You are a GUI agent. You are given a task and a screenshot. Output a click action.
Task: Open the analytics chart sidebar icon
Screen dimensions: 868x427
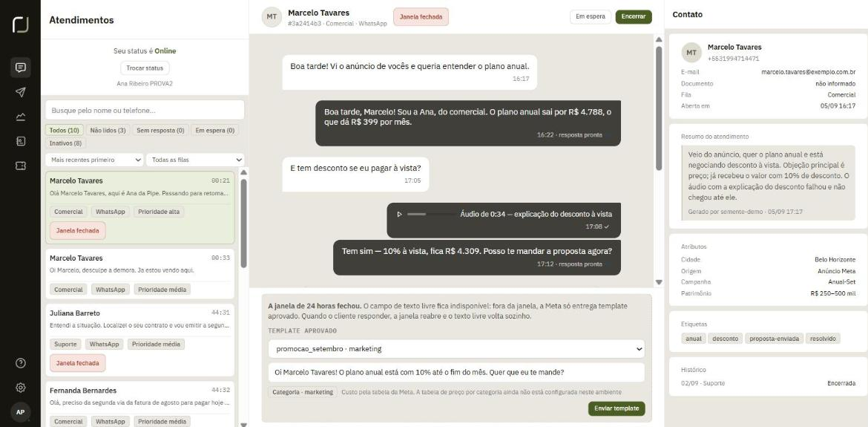(x=21, y=117)
